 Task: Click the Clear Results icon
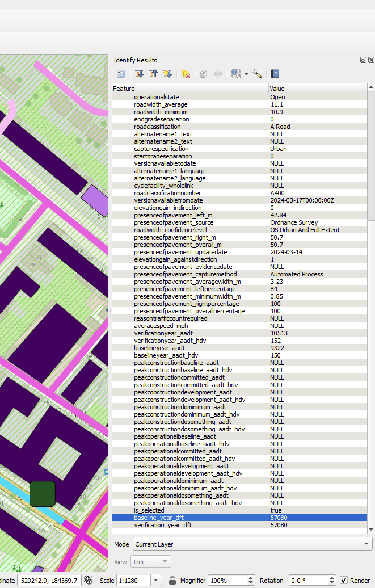tap(186, 74)
